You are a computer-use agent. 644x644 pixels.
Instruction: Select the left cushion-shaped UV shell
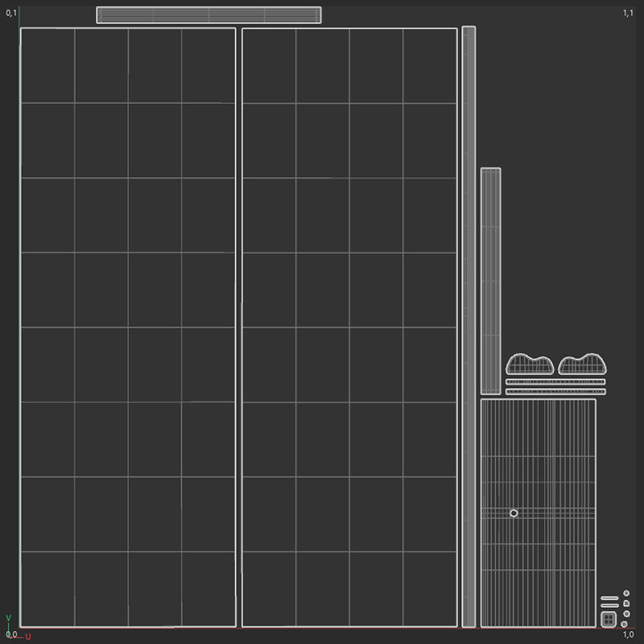(x=530, y=365)
